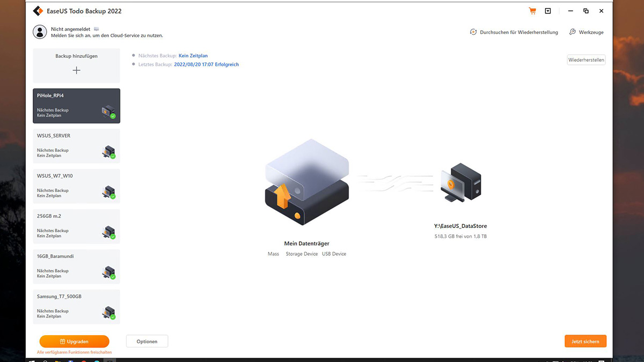This screenshot has height=362, width=644.
Task: Click the Wiederherstellen button
Action: pos(587,60)
